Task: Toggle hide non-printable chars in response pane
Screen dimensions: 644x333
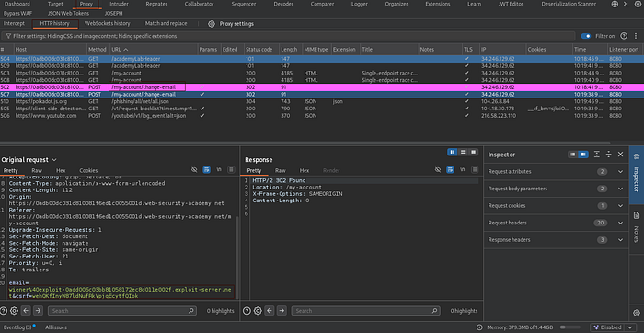Action: pyautogui.click(x=438, y=170)
